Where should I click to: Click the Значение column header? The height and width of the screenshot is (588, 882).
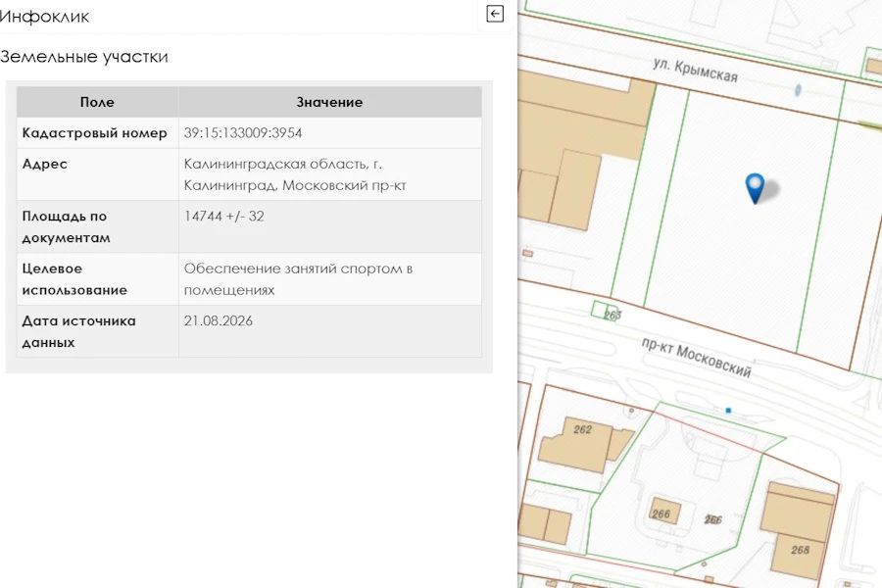329,102
